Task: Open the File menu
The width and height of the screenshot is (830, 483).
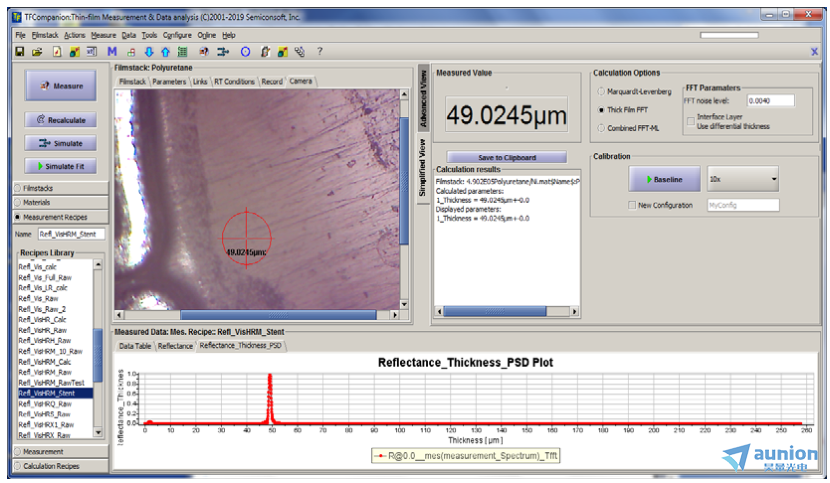Action: pos(21,35)
